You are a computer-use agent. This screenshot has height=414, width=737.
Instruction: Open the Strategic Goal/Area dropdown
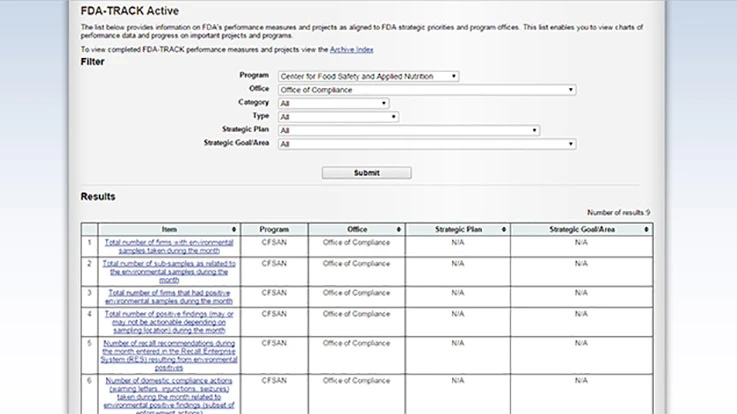(427, 144)
